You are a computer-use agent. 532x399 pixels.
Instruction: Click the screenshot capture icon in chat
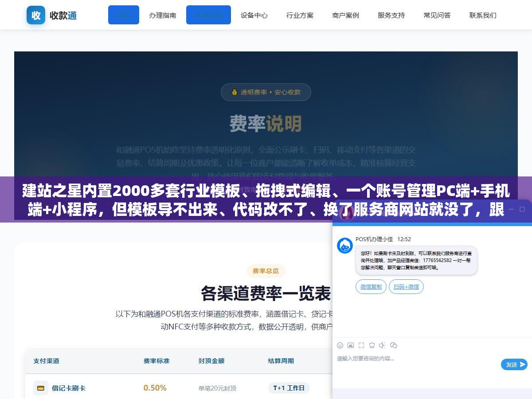click(361, 345)
